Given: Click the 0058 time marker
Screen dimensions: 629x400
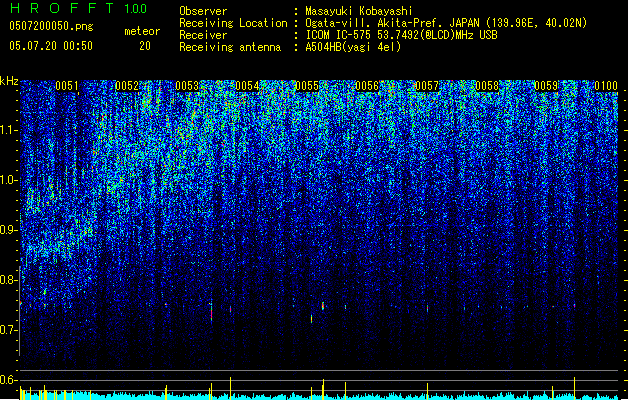Looking at the screenshot, I should coord(487,86).
